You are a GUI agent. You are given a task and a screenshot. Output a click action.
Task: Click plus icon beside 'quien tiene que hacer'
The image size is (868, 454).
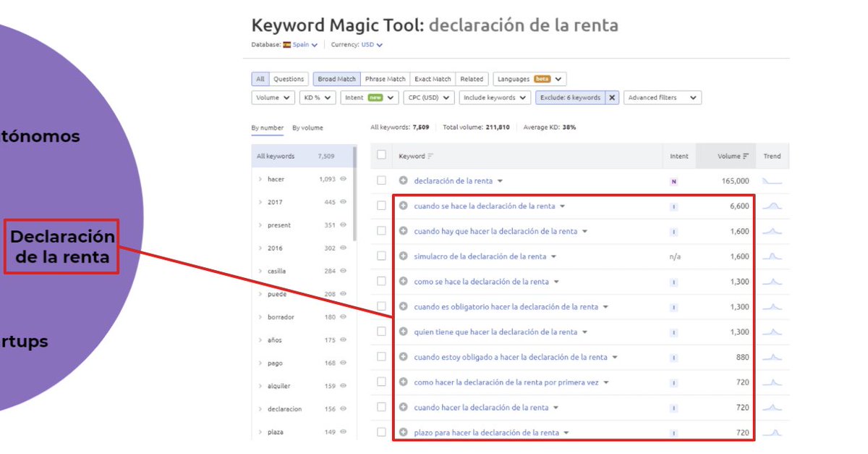(403, 332)
